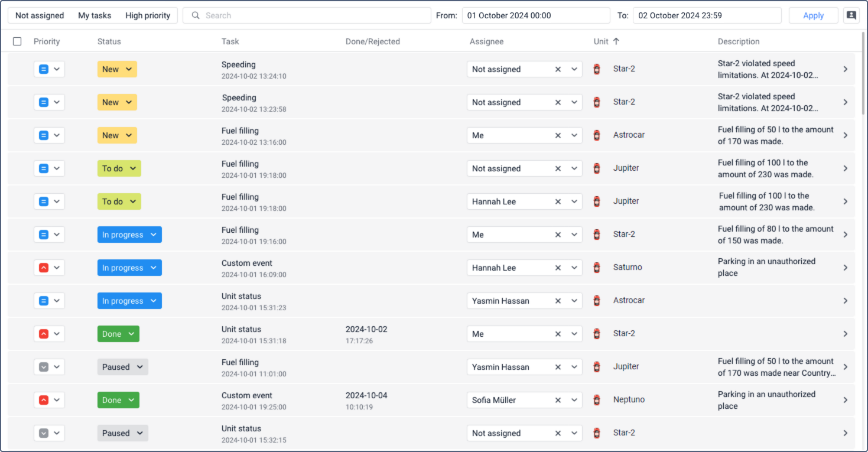The height and width of the screenshot is (452, 868).
Task: Click the contact card icon beside Apply
Action: tap(851, 15)
